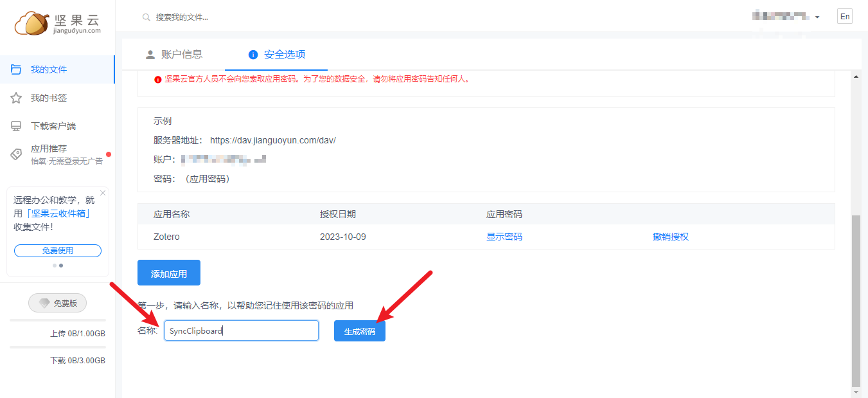Click the 添加应用 button
868x398 pixels.
pos(168,272)
